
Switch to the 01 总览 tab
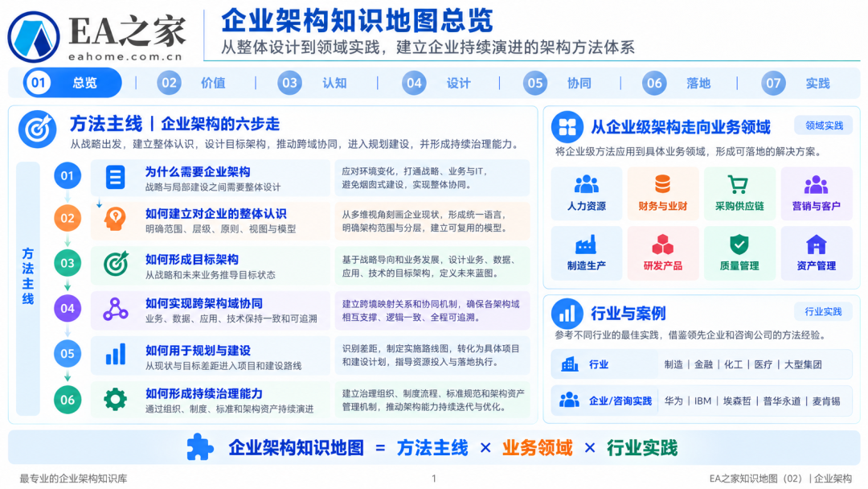72,83
